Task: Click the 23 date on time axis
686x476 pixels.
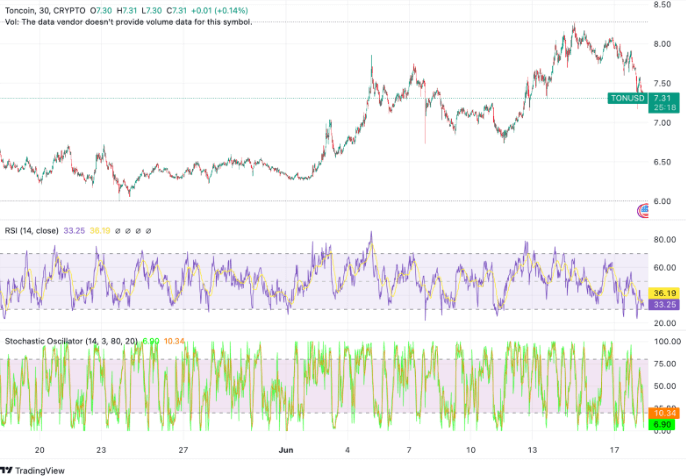Action: [x=102, y=450]
